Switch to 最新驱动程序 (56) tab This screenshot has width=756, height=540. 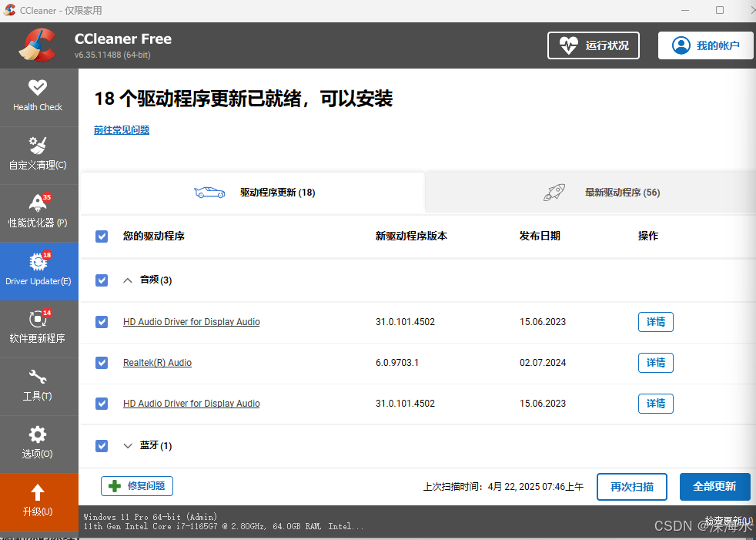(x=590, y=193)
